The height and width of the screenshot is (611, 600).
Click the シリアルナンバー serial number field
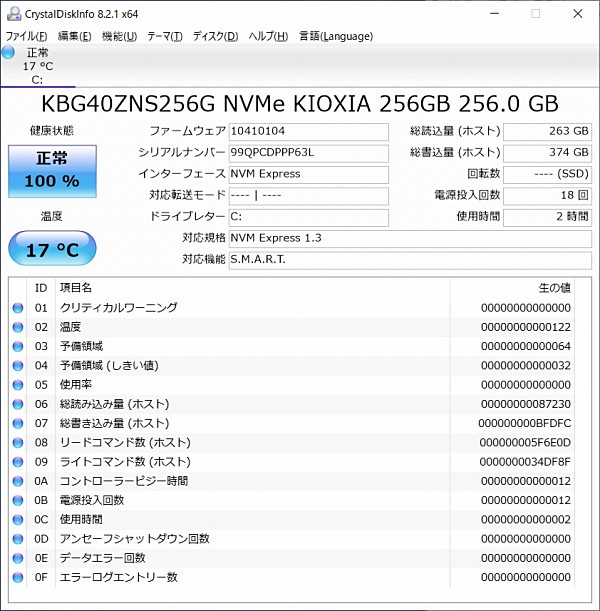coord(307,153)
